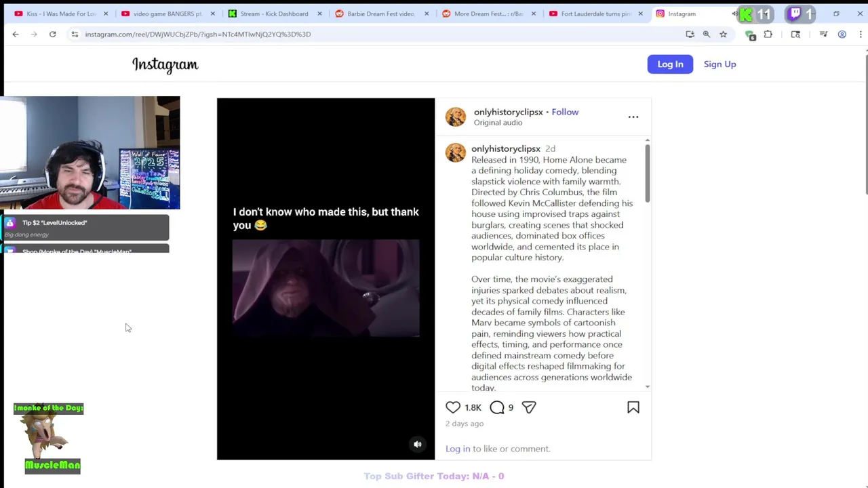Viewport: 868px width, 488px height.
Task: Share the reel with the paper-plane icon
Action: pyautogui.click(x=529, y=407)
